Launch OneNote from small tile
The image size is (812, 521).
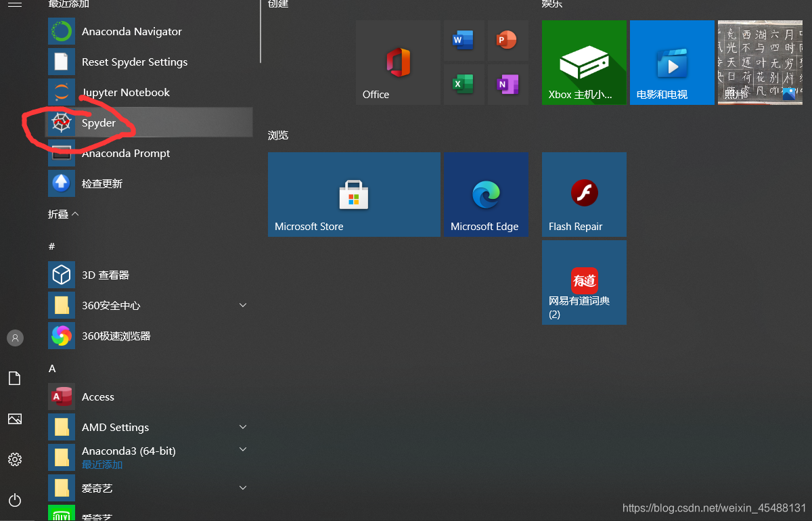(x=507, y=85)
